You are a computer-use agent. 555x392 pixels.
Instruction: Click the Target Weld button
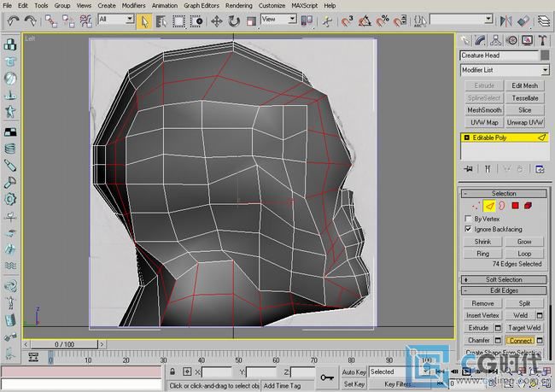(x=524, y=328)
